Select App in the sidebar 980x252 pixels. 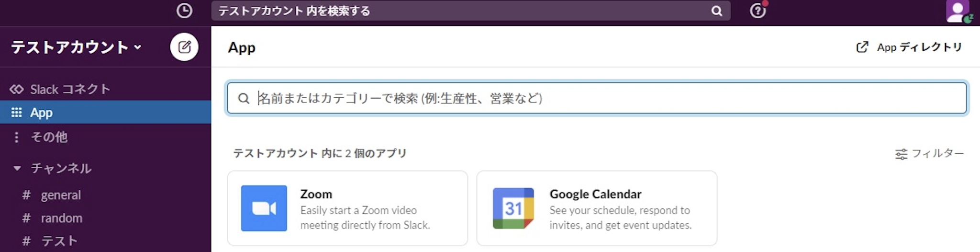41,113
